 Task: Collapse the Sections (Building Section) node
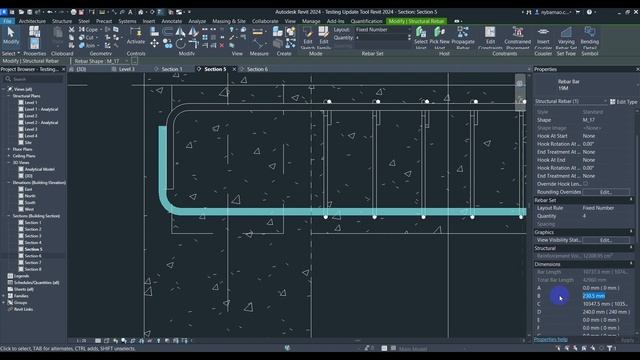9,216
